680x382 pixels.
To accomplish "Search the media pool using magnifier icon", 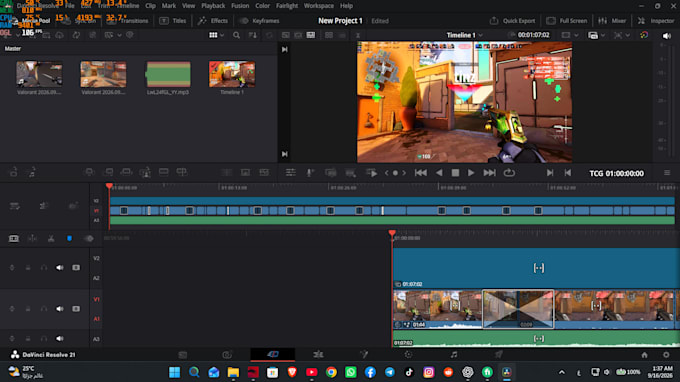I will [x=236, y=35].
